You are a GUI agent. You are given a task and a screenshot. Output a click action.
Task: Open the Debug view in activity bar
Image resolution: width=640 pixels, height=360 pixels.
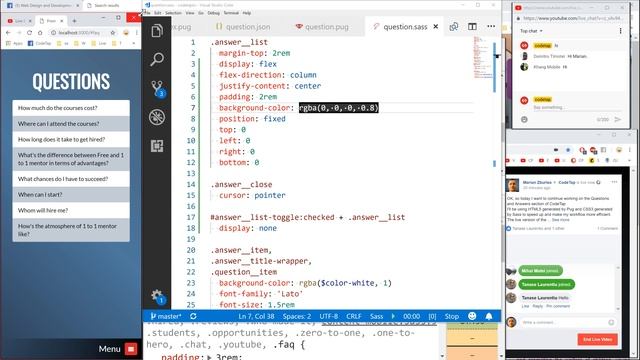tap(157, 117)
